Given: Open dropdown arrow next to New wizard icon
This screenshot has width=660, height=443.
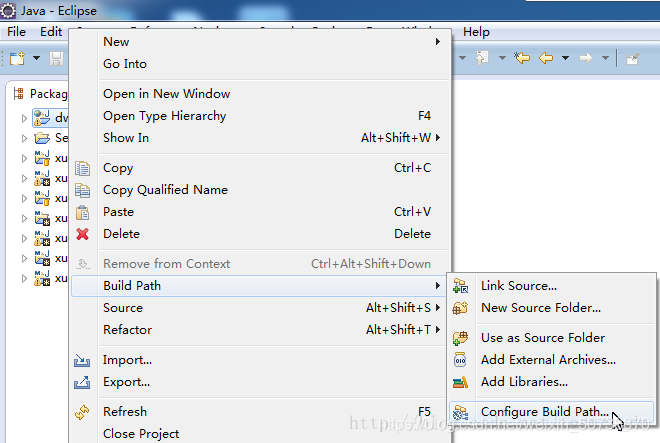Looking at the screenshot, I should (37, 58).
